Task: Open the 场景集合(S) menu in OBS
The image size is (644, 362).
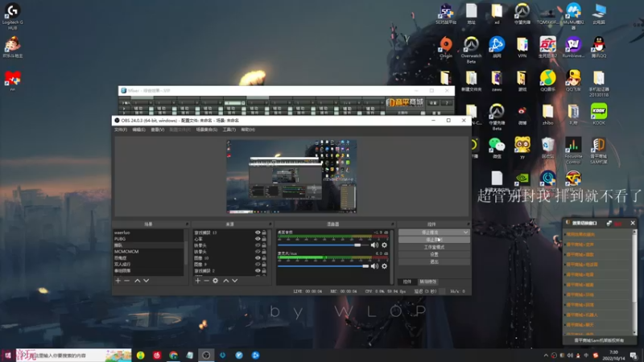Action: point(207,130)
